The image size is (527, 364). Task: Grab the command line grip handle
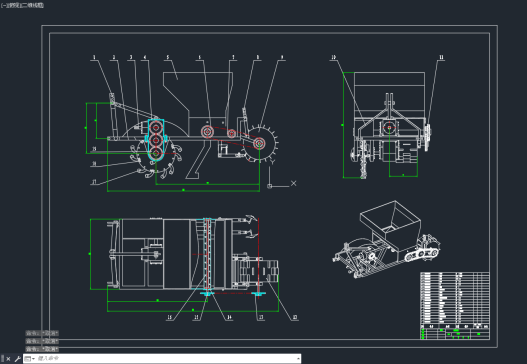coord(3,359)
